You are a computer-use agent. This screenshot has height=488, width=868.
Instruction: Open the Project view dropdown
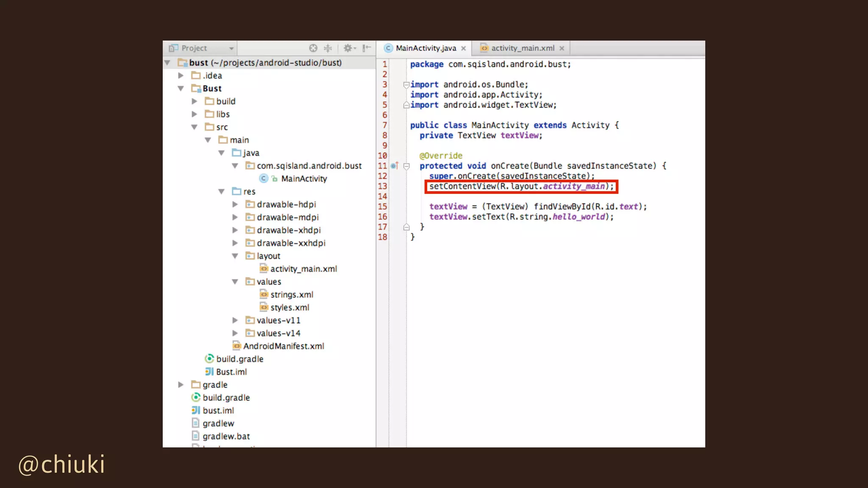(231, 48)
